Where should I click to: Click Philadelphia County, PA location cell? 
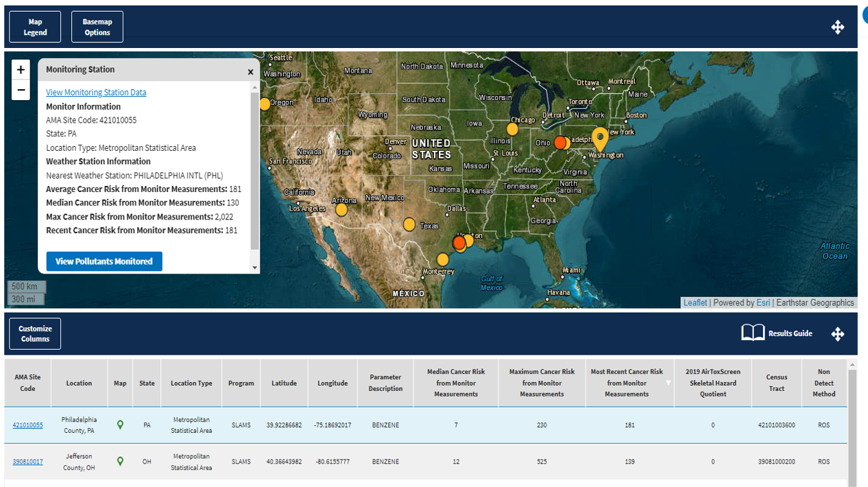(x=79, y=425)
